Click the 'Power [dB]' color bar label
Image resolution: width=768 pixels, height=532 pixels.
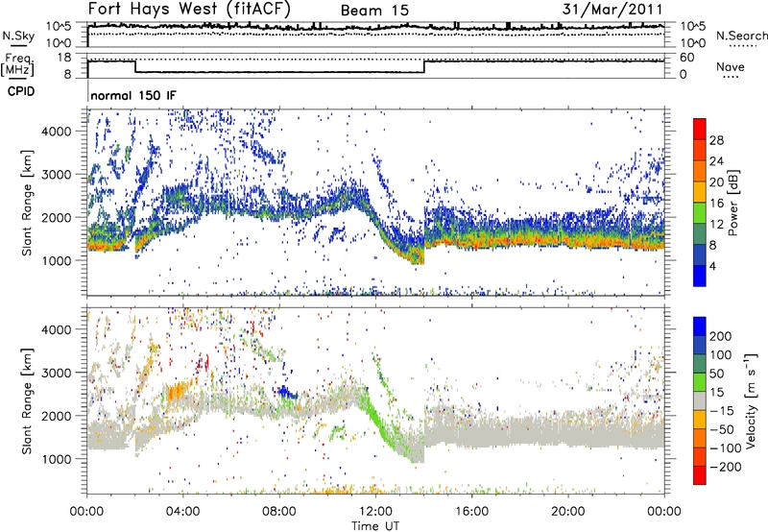733,203
